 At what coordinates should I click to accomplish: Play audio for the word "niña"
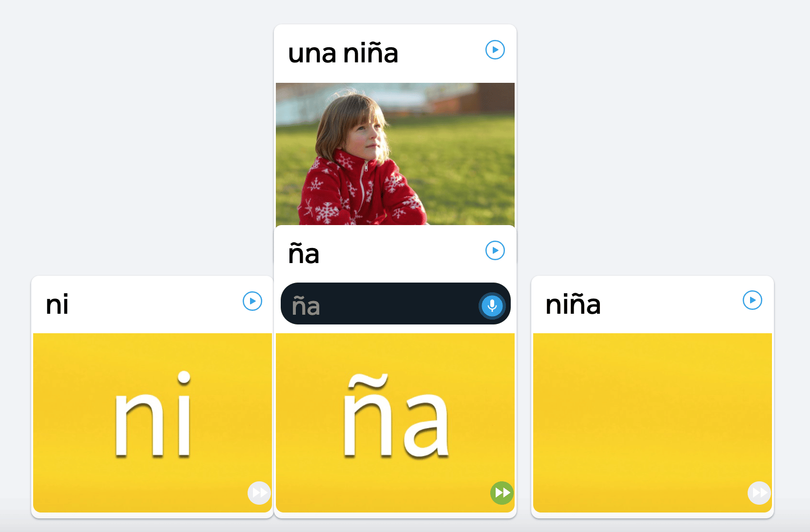click(752, 300)
